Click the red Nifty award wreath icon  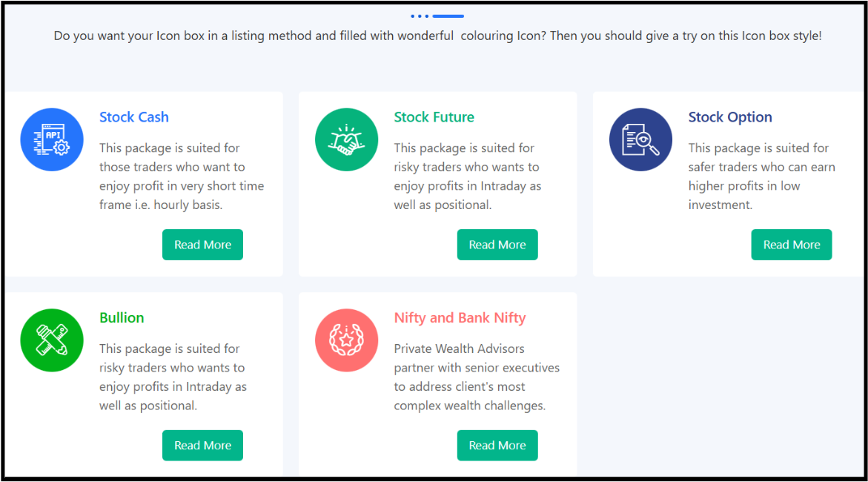click(346, 340)
